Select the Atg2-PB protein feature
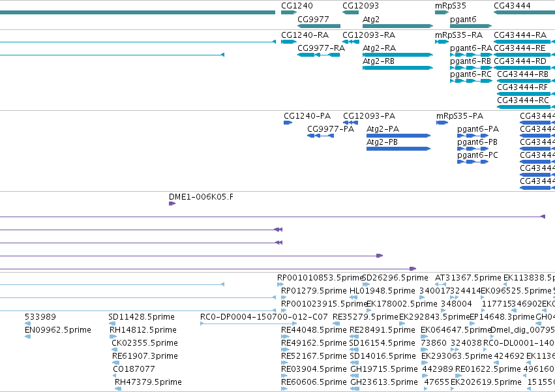Screen dimensions: 555x392 tap(398, 149)
